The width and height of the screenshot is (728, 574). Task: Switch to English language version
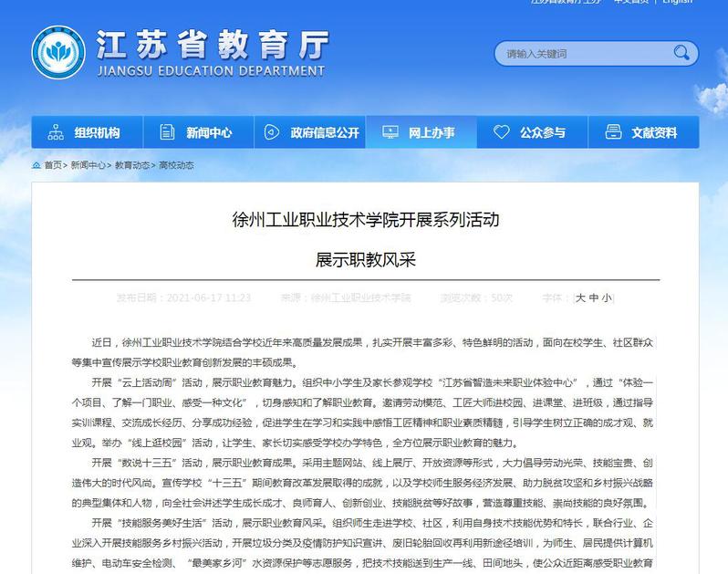(677, 3)
